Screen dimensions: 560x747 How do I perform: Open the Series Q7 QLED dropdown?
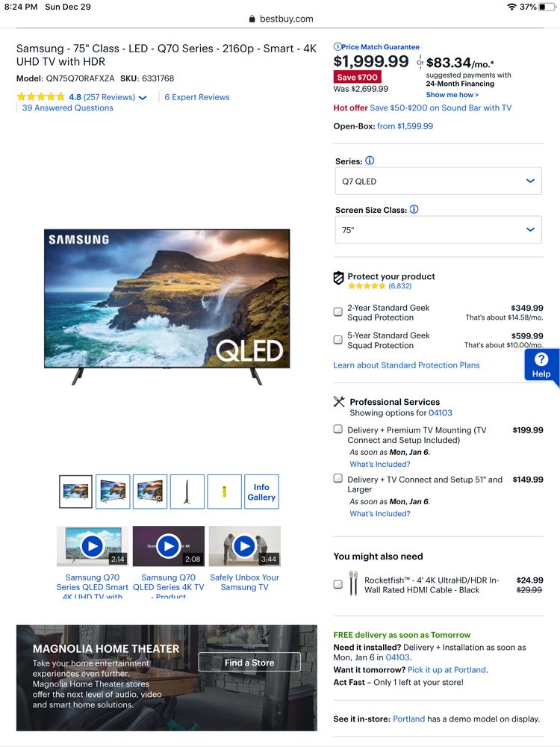point(438,181)
